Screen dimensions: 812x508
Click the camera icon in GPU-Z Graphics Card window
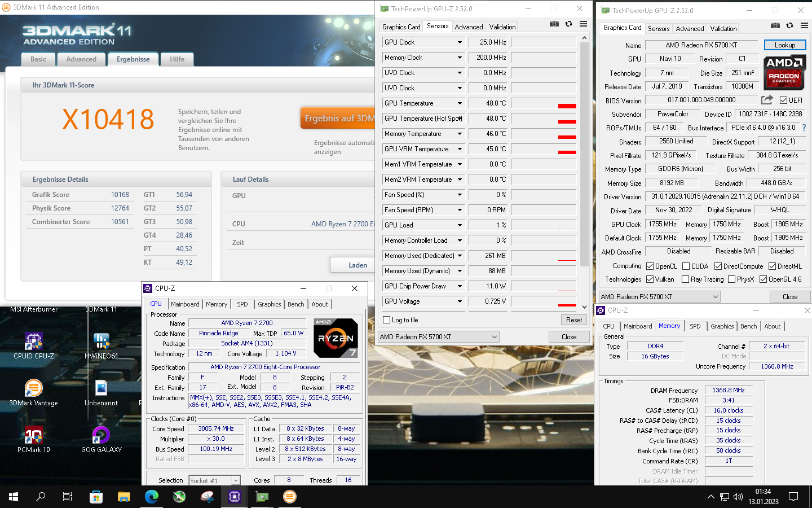775,26
